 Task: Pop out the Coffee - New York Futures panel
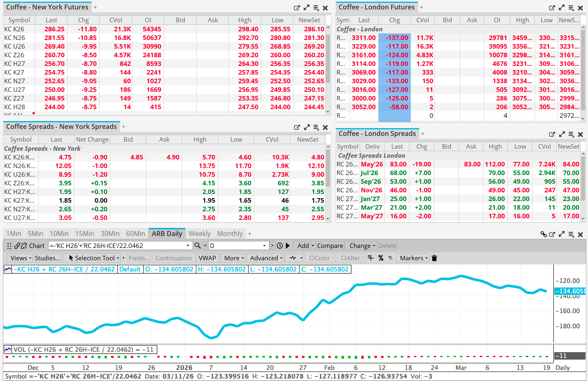point(297,8)
